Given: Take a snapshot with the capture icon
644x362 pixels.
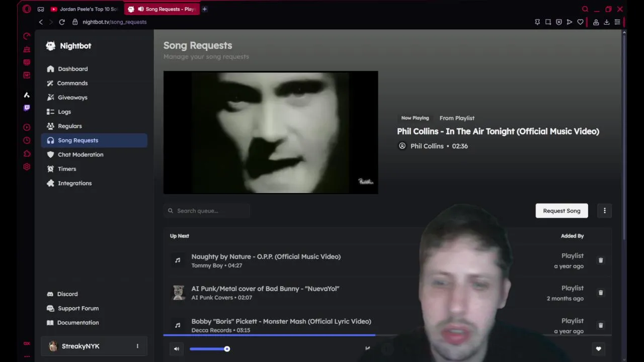Looking at the screenshot, I should click(548, 22).
